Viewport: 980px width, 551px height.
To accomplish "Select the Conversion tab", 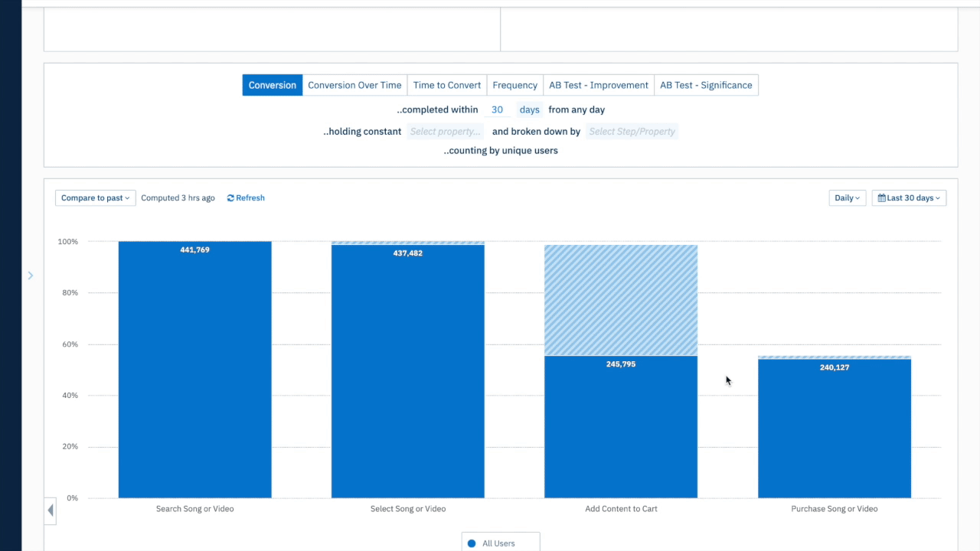I will [273, 85].
